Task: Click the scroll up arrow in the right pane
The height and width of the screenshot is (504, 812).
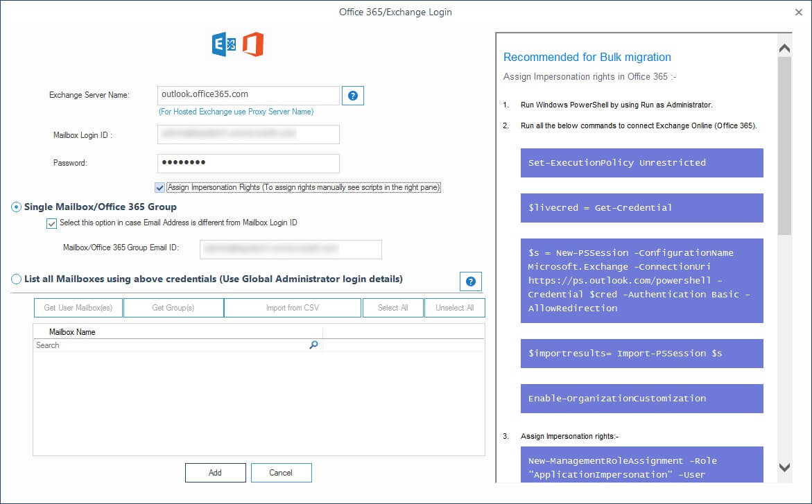Action: click(784, 49)
